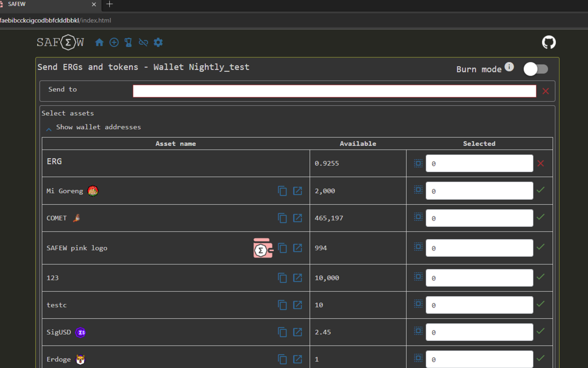
Task: Click the ERG selected amount field
Action: tap(479, 164)
